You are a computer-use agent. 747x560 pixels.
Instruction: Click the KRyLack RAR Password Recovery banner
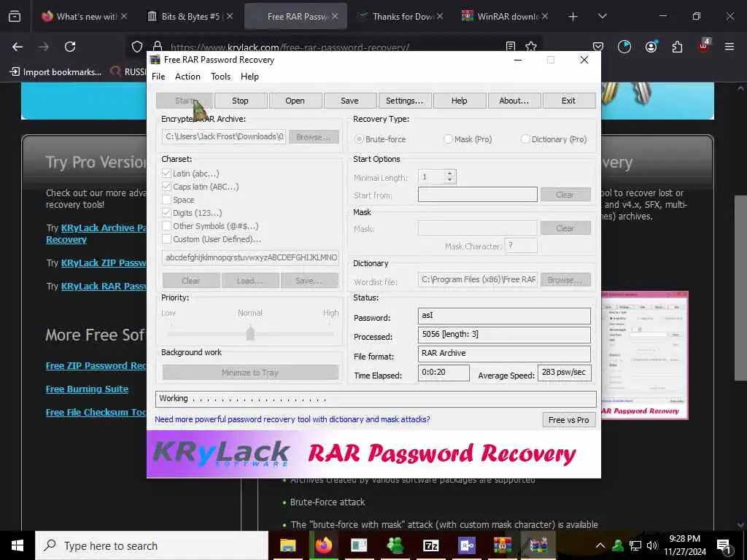373,454
